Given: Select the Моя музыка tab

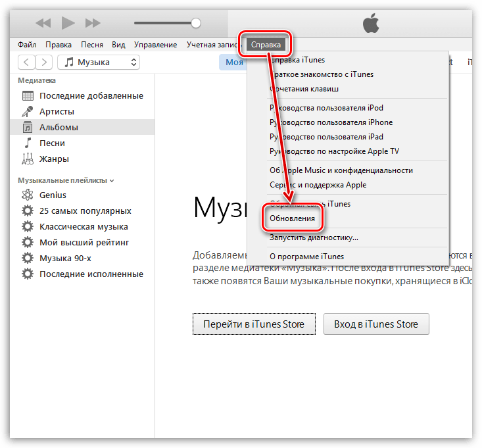Looking at the screenshot, I should [x=233, y=62].
